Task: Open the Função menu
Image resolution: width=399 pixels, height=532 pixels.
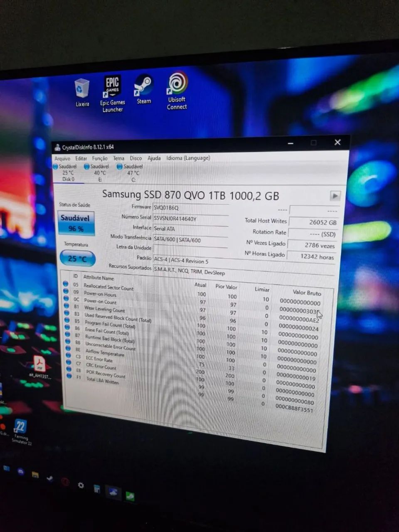Action: (x=100, y=158)
